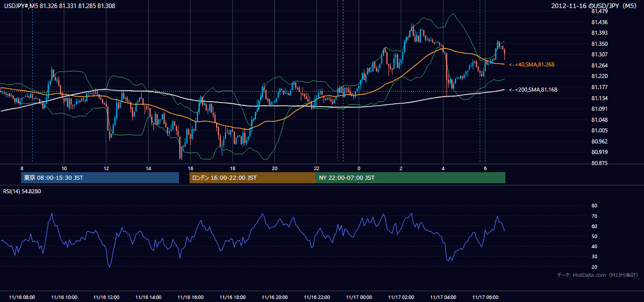Click hour label 0 on chart time axis
Viewport: 644px width, 302px height.
[359, 168]
